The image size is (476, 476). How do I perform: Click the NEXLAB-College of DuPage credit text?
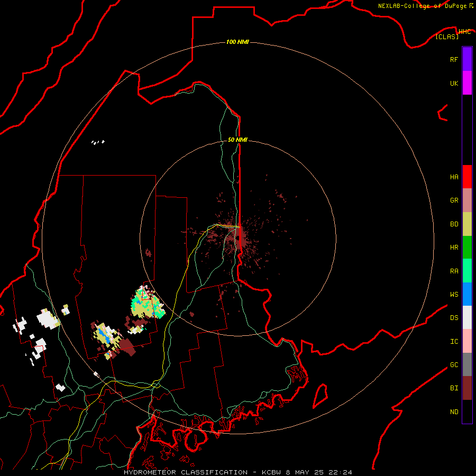click(x=423, y=6)
